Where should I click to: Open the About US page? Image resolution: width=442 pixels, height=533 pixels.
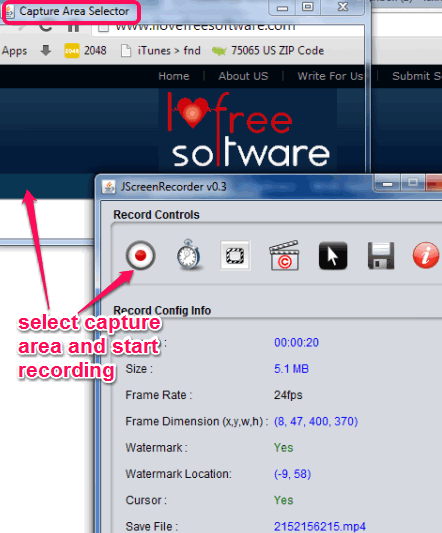[x=243, y=76]
